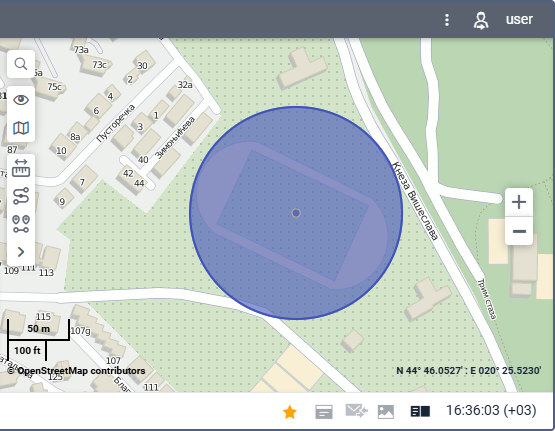Click the 16:36:03 clock display

tap(491, 411)
